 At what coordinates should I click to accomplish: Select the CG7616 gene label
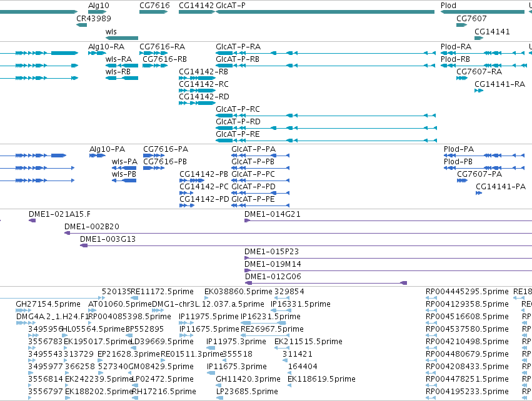(154, 6)
